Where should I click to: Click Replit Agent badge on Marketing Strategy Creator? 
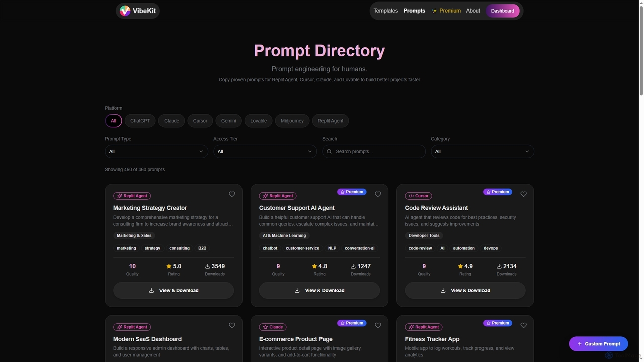click(132, 196)
